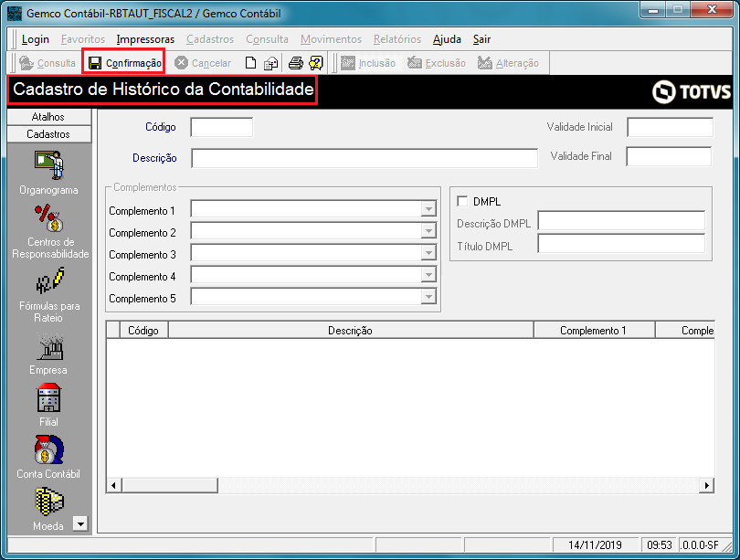
Task: Click the printer icon in the toolbar
Action: coord(296,63)
